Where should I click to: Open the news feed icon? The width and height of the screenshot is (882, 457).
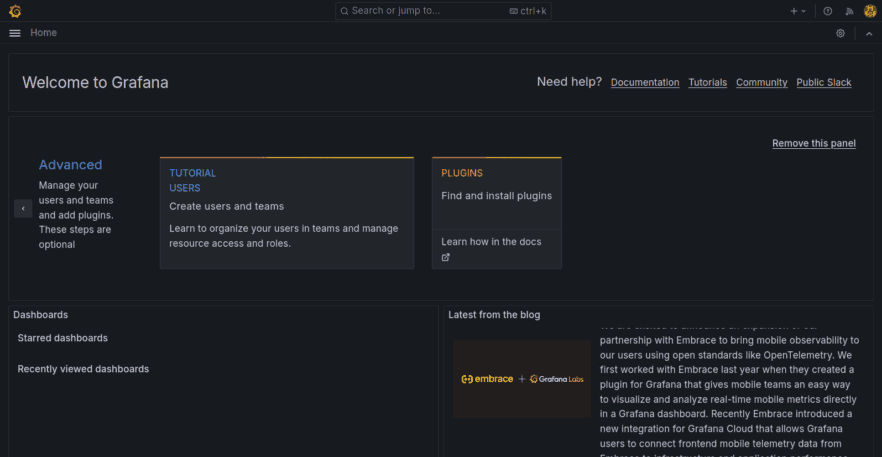(x=849, y=11)
